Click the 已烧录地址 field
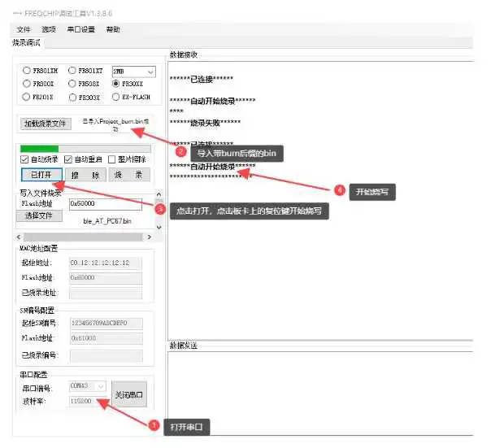 click(x=106, y=294)
